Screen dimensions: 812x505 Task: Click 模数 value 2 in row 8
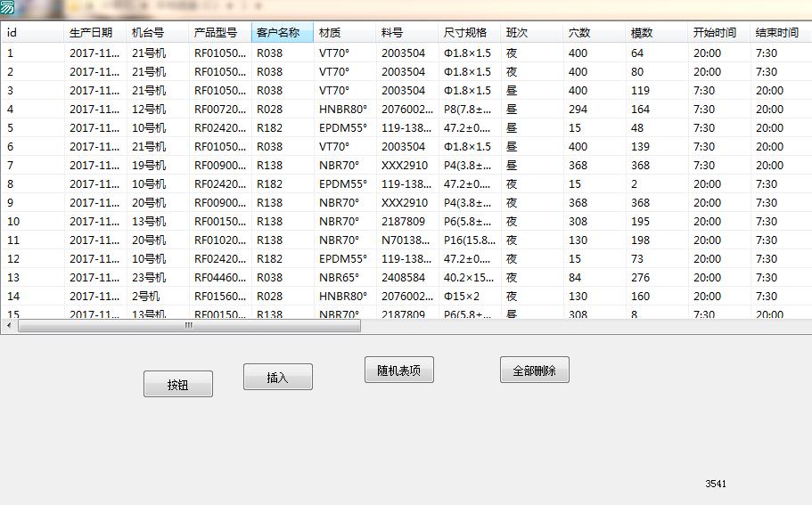coord(634,184)
